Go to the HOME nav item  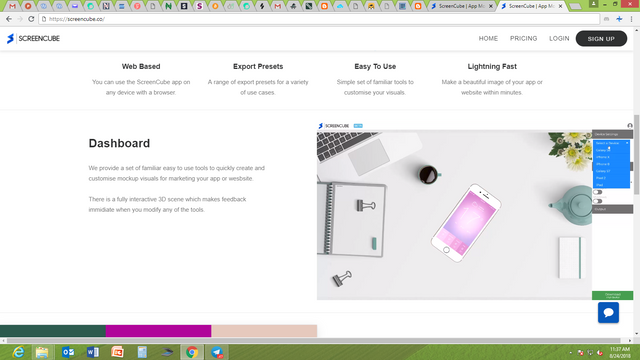[x=488, y=38]
